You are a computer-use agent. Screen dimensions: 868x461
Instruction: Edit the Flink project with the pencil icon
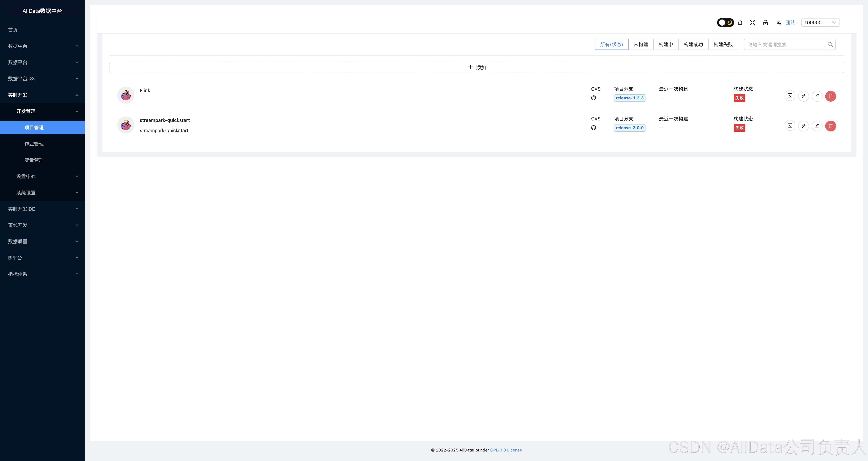817,96
